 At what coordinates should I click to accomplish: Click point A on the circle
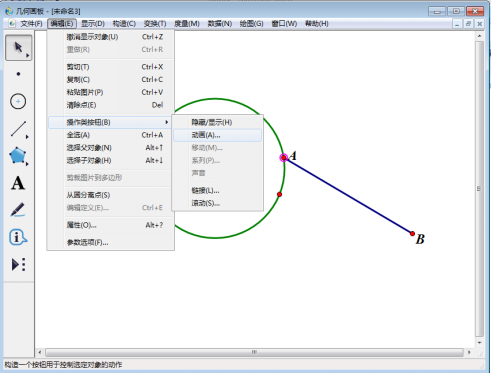[x=284, y=157]
